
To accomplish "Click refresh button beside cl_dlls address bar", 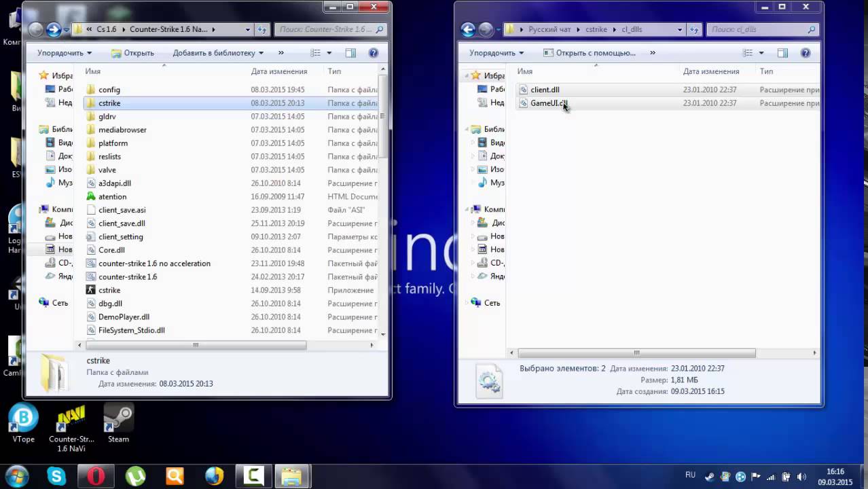I will [694, 29].
